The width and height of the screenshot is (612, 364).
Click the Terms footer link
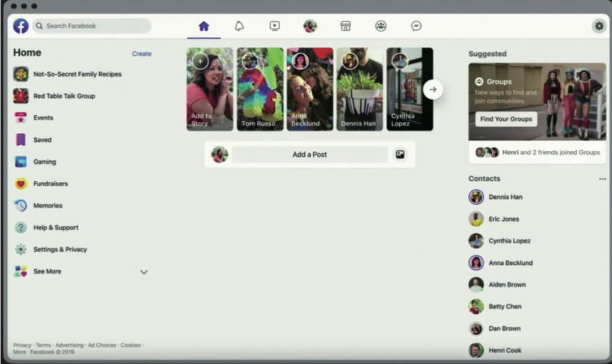tap(43, 345)
